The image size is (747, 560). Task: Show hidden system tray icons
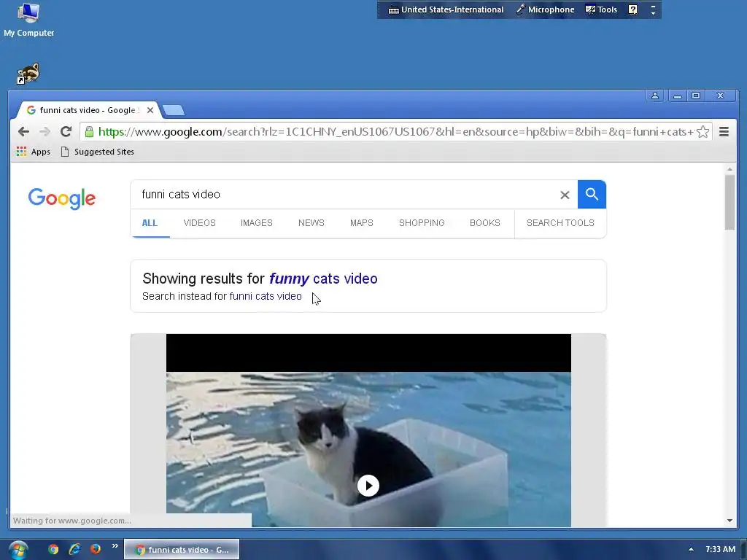691,550
